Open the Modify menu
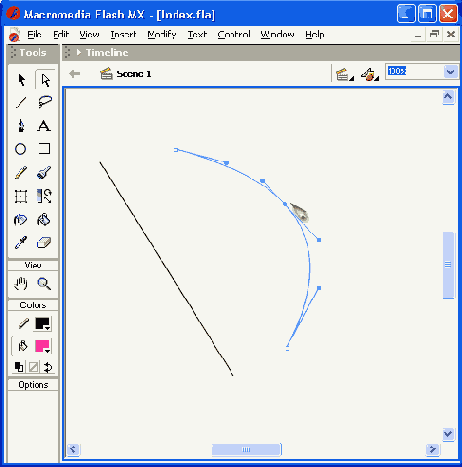The height and width of the screenshot is (467, 462). pyautogui.click(x=162, y=34)
